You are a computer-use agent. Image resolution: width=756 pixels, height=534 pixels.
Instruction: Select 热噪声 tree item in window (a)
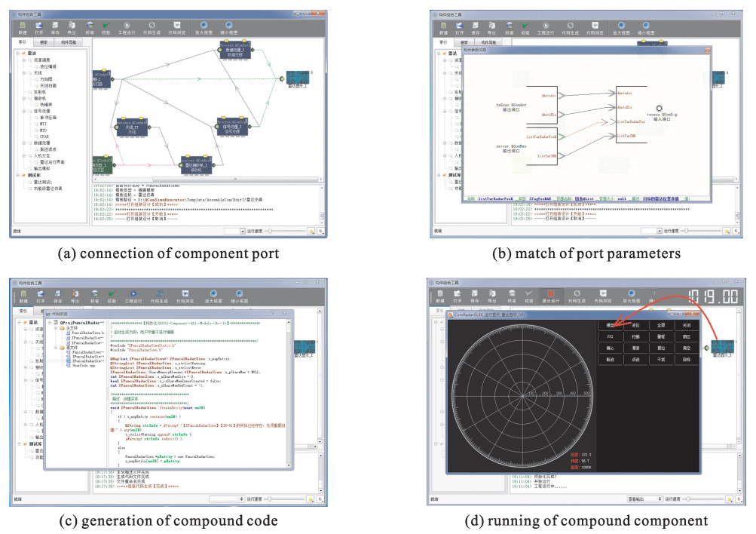46,105
